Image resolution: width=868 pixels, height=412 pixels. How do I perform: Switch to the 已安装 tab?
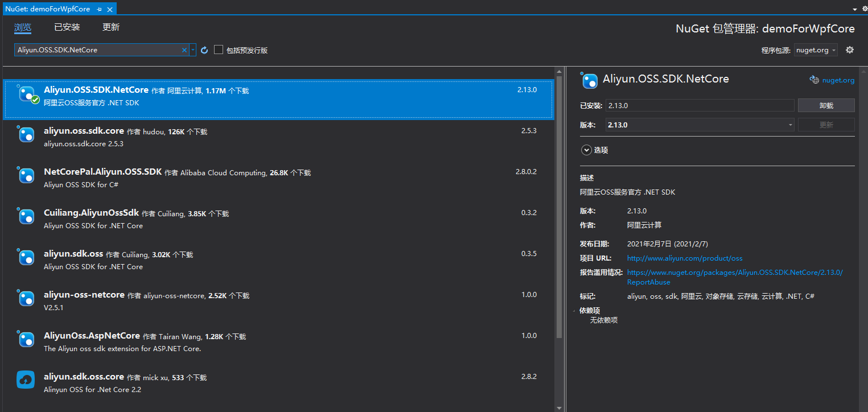(67, 27)
